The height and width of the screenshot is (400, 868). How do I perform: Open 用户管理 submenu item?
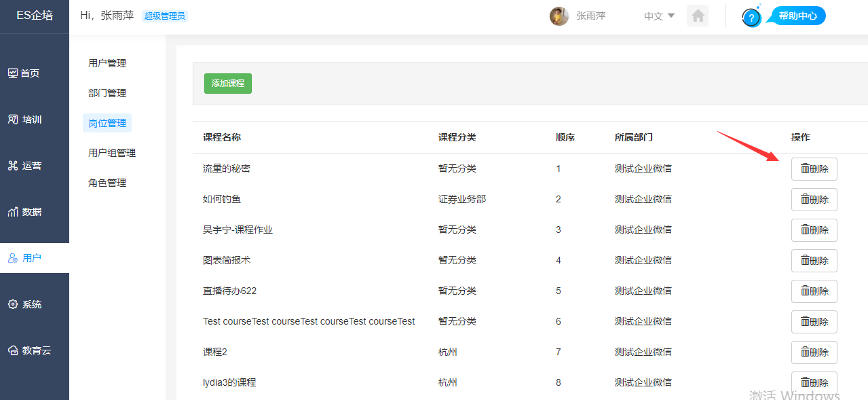coord(107,63)
